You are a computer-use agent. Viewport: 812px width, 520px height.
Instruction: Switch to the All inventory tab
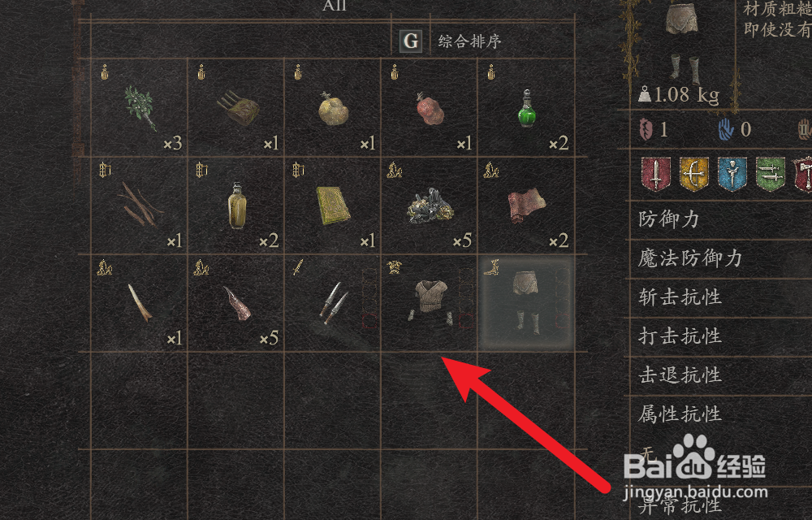335,6
